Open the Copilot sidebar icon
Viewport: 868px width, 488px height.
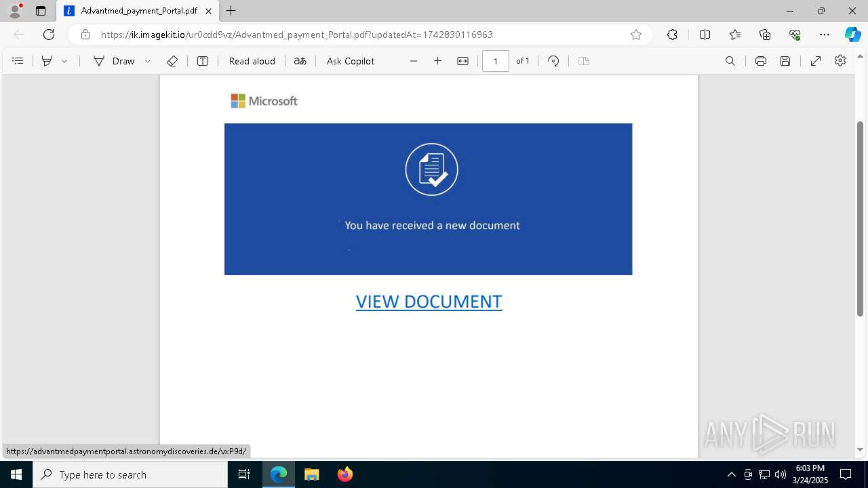(x=852, y=35)
